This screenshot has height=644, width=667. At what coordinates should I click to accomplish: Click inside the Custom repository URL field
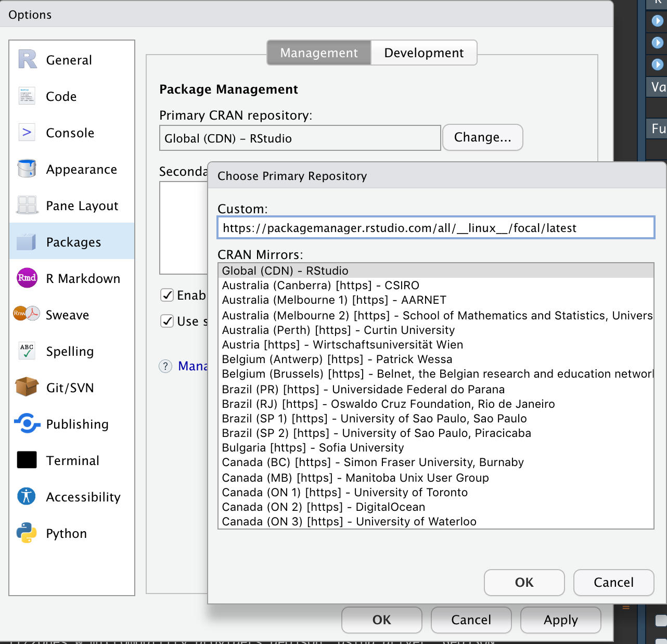pos(436,228)
